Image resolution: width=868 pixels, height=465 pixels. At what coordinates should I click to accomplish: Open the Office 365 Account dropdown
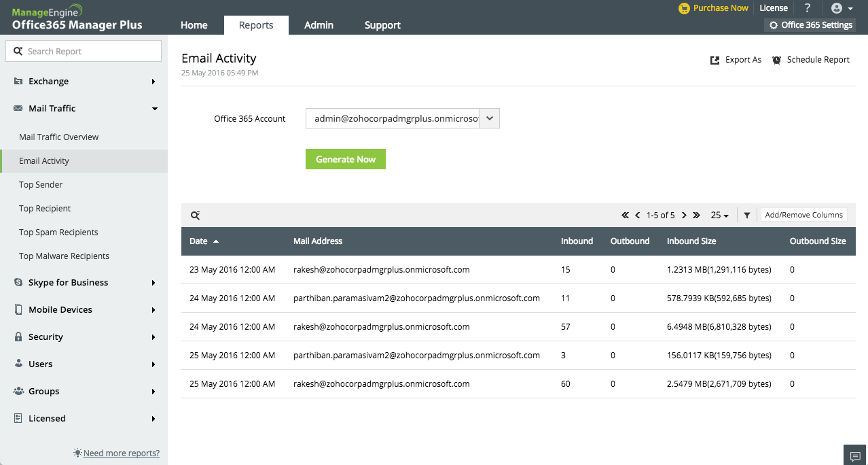pyautogui.click(x=490, y=119)
